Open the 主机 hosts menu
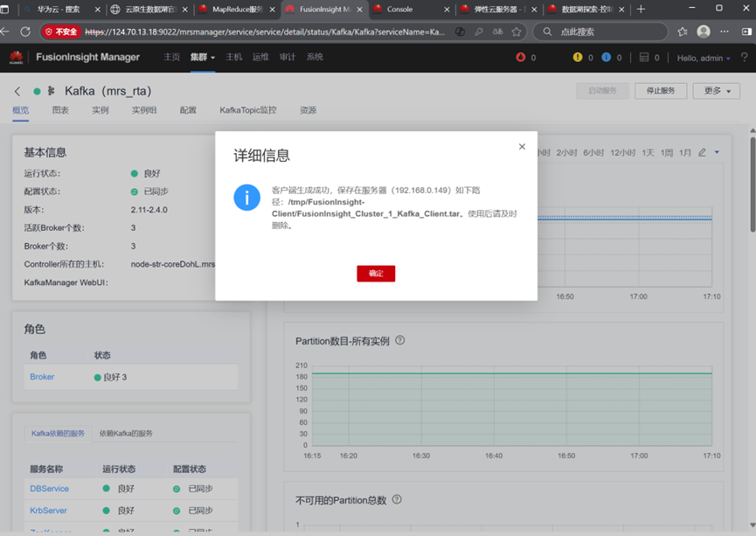This screenshot has height=536, width=756. [x=234, y=57]
